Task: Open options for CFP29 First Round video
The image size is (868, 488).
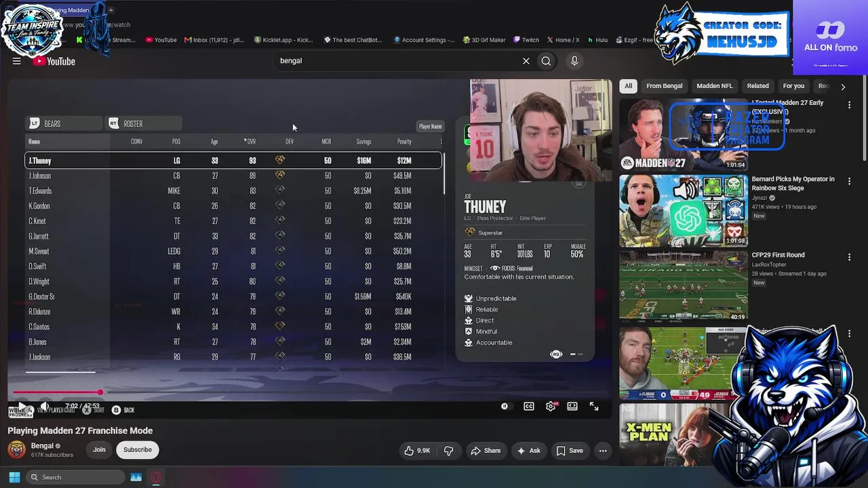Action: point(849,258)
